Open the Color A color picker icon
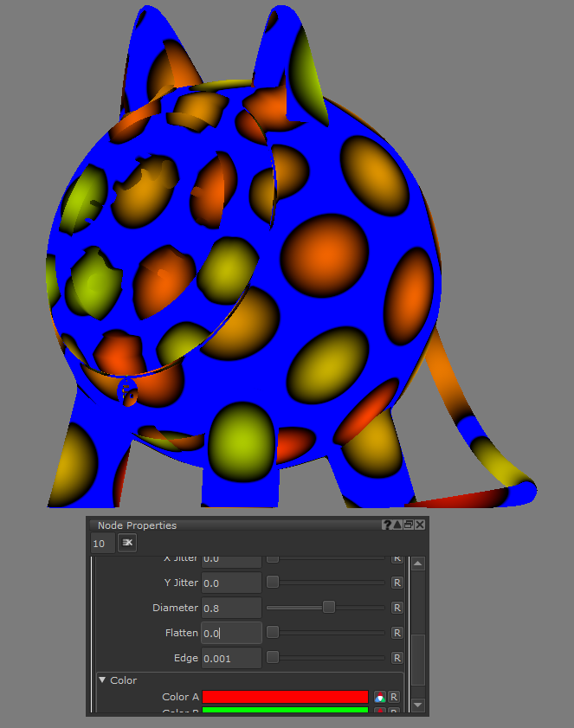This screenshot has height=728, width=574. coord(379,697)
